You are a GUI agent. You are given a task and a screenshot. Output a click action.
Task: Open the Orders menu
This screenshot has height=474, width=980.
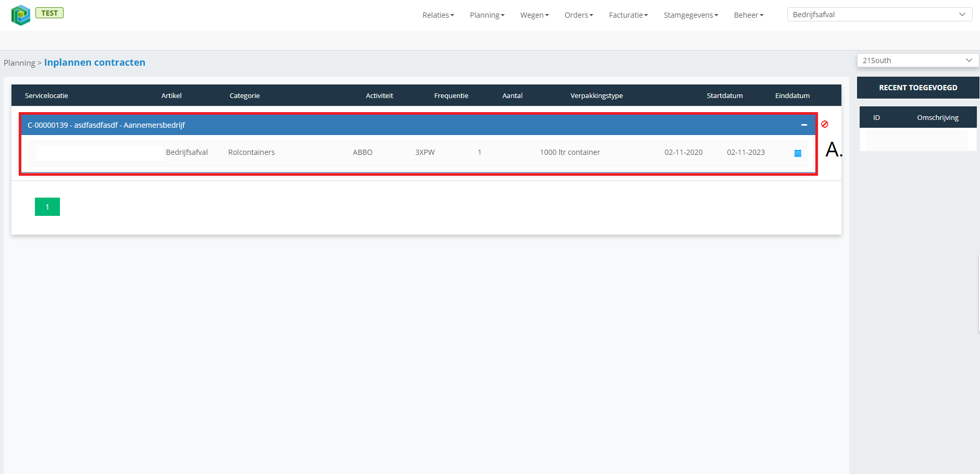tap(579, 15)
